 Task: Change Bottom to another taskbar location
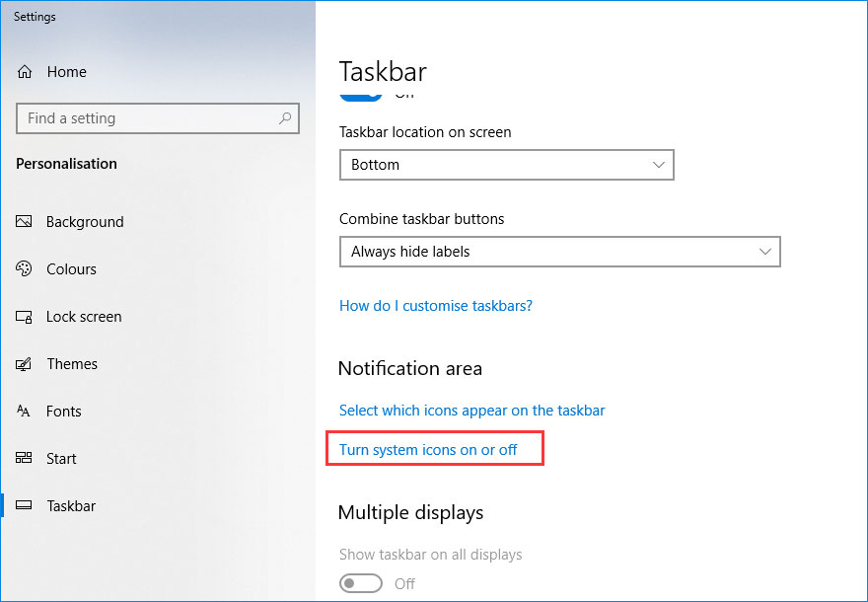[506, 165]
